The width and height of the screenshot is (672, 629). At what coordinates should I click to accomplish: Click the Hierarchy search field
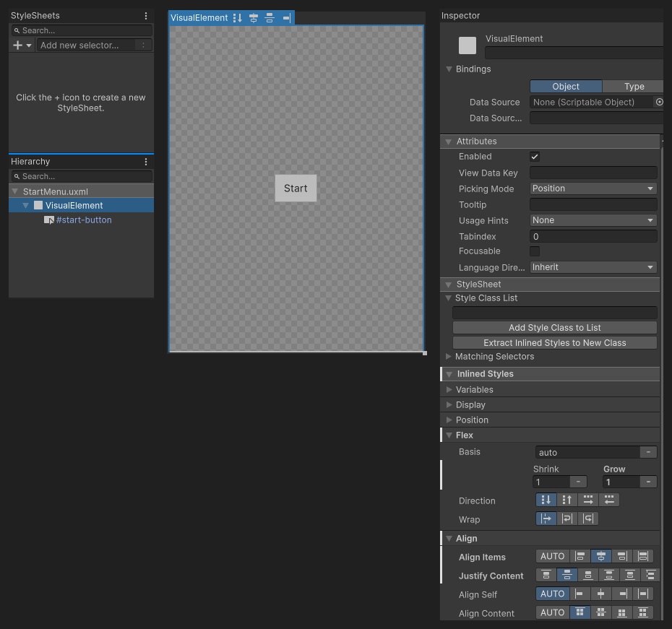82,176
